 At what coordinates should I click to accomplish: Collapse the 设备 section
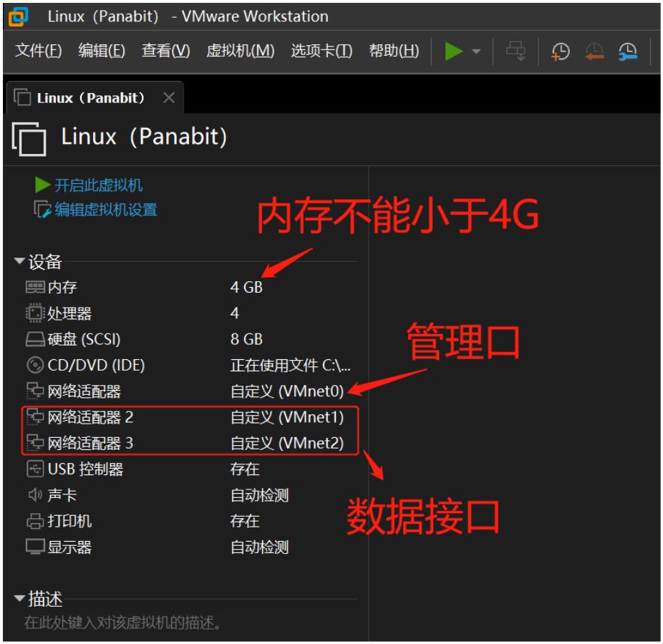(19, 260)
